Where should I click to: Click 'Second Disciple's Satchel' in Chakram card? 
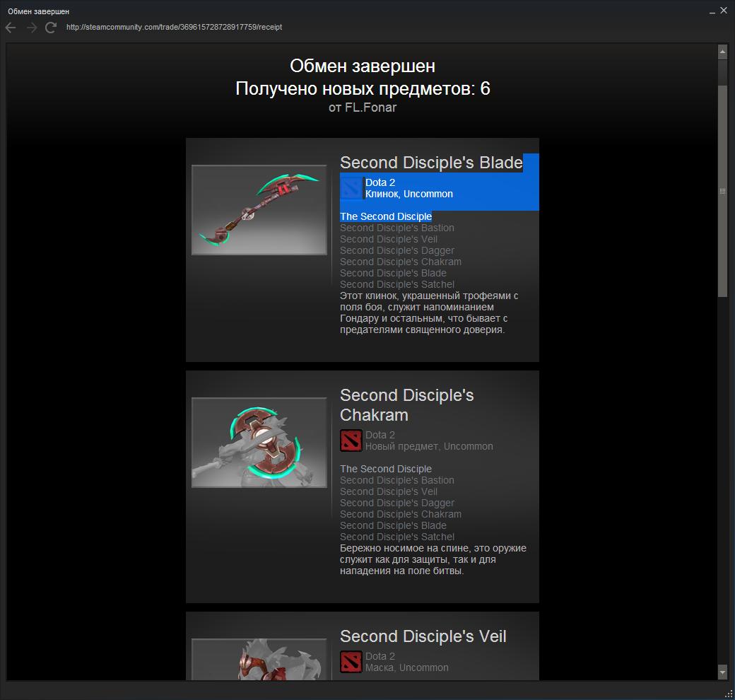(x=397, y=537)
